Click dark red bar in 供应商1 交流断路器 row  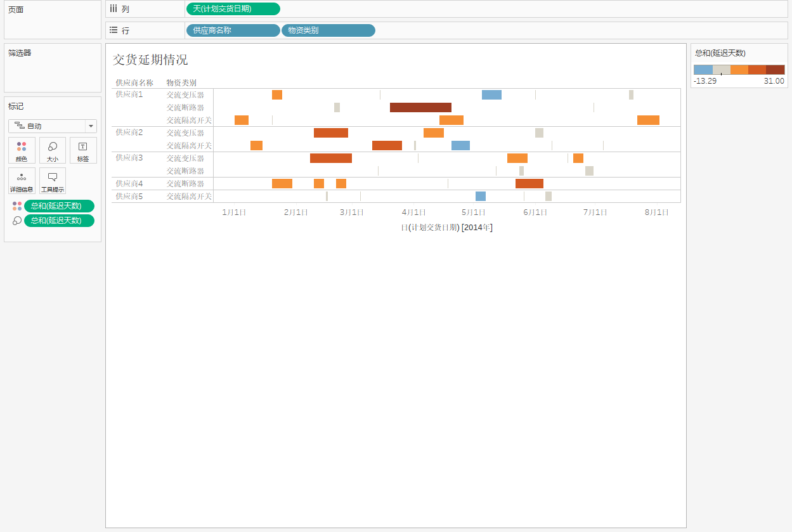(420, 107)
